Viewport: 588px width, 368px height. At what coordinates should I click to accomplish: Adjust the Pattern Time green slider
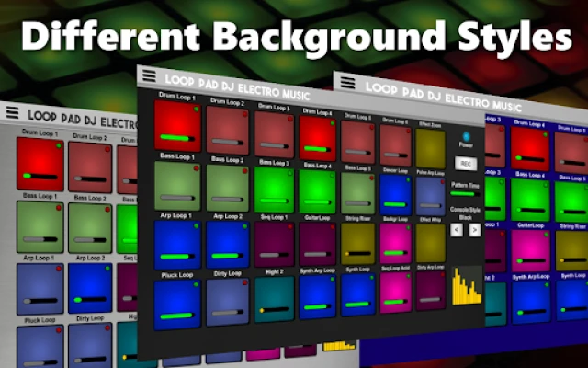(x=462, y=194)
